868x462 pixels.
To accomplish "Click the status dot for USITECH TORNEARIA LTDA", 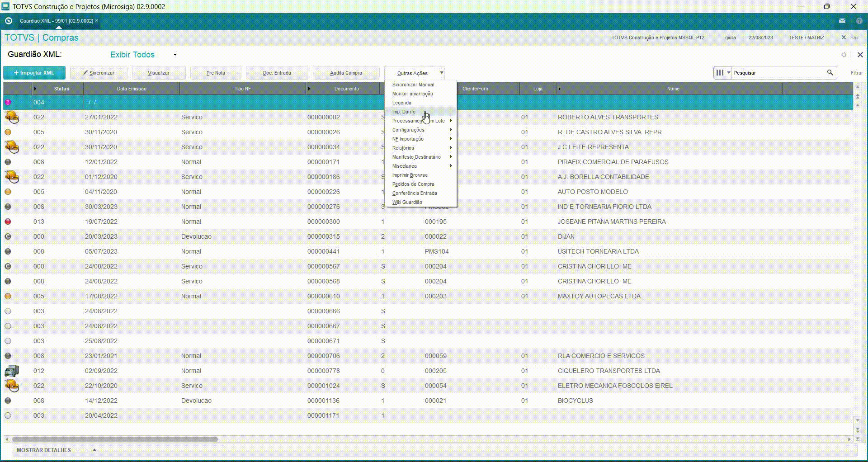I will pyautogui.click(x=8, y=251).
